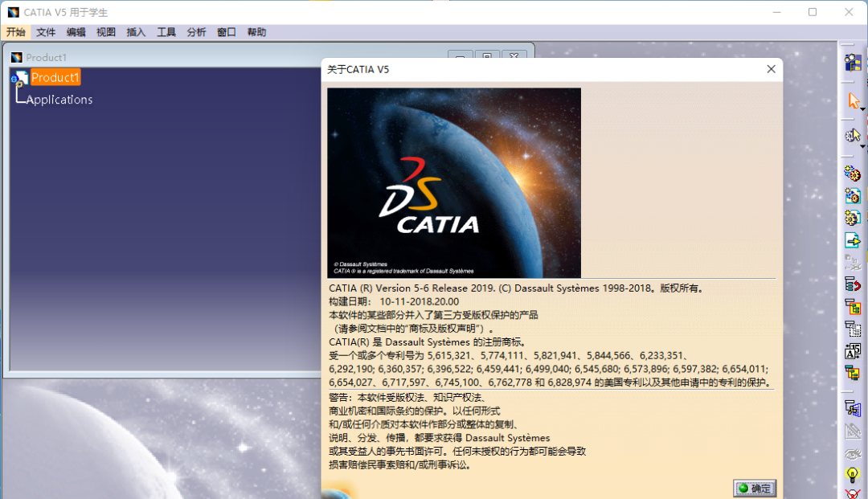
Task: Click the yellow light bulb icon
Action: [853, 475]
